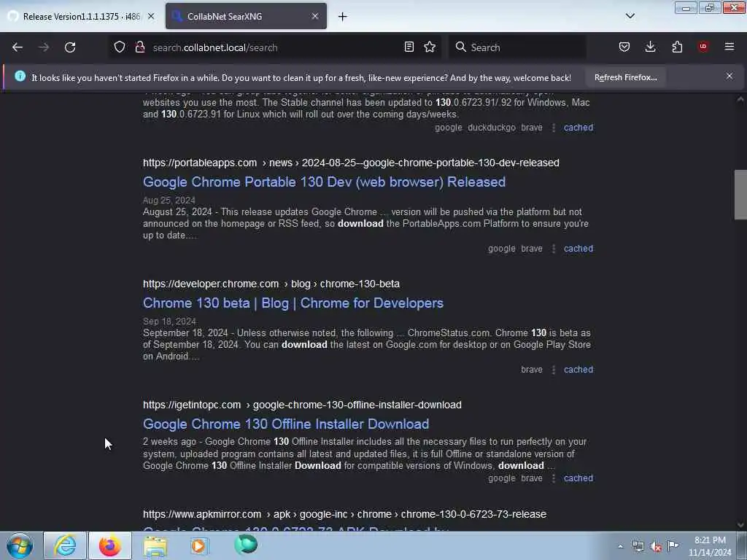Open the green globe taskbar application
Screen dimensions: 747x560
(246, 544)
